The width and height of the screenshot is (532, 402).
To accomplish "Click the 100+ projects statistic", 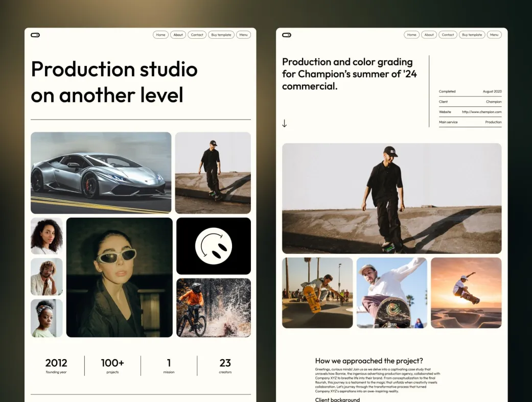I will pos(112,366).
